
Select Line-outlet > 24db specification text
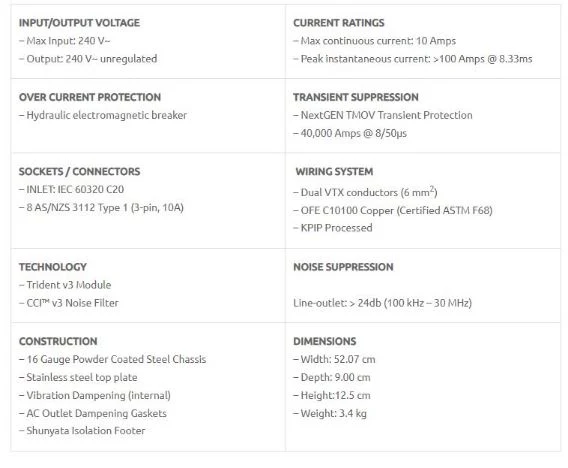(383, 303)
